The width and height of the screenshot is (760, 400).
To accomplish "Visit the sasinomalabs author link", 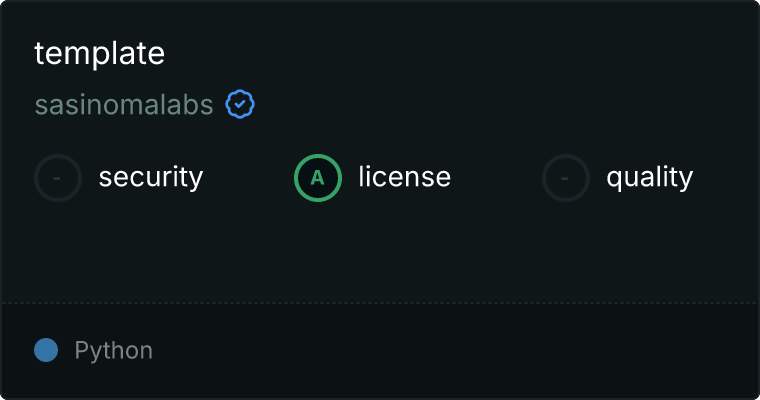I will coord(124,105).
